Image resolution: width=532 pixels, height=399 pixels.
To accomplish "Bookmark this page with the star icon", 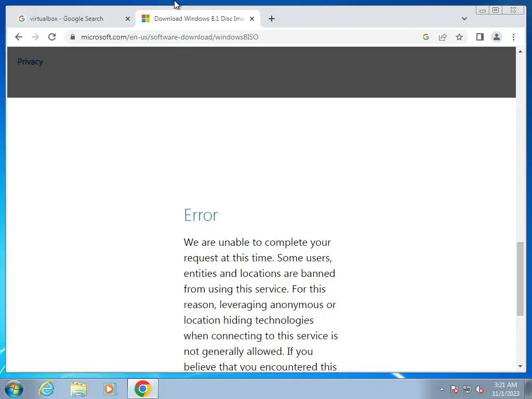I will click(459, 37).
